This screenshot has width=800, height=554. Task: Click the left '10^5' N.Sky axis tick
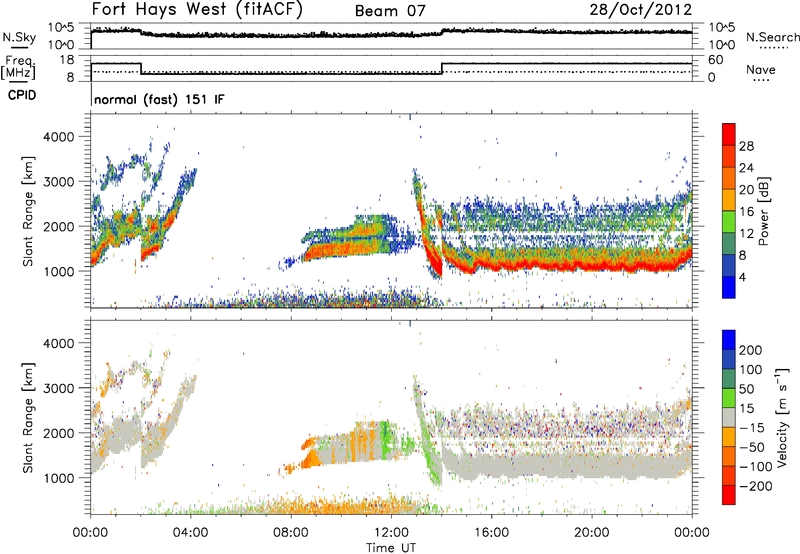[x=61, y=28]
